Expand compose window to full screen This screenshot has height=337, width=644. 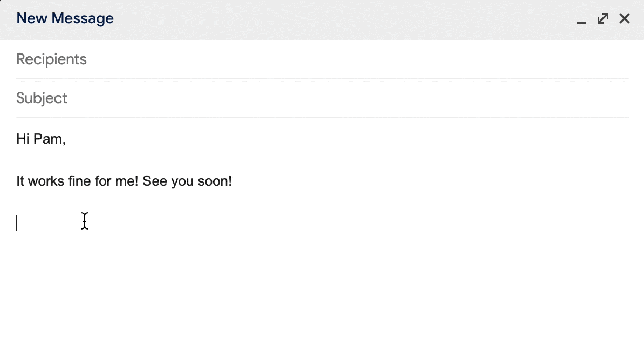[x=603, y=19]
